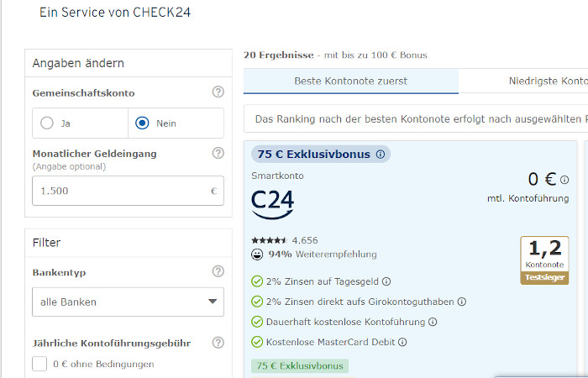588x378 pixels.
Task: Click 'Filter' panel heading
Action: coord(46,243)
